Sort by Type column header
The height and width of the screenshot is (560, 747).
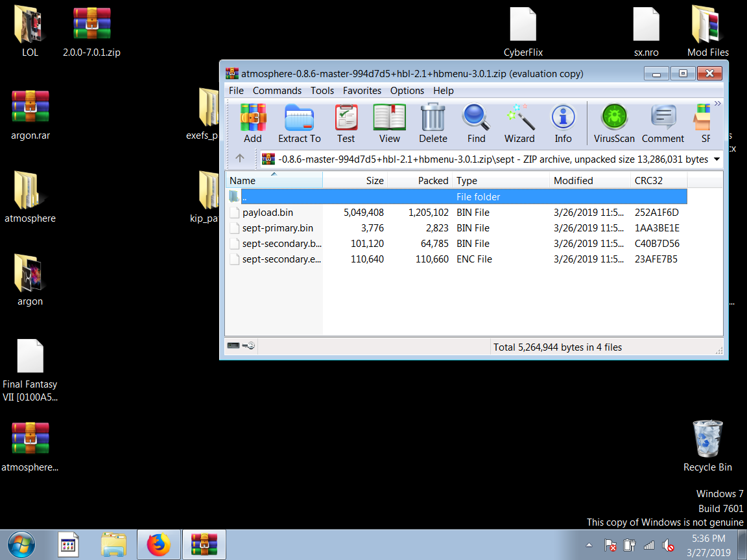pos(501,180)
